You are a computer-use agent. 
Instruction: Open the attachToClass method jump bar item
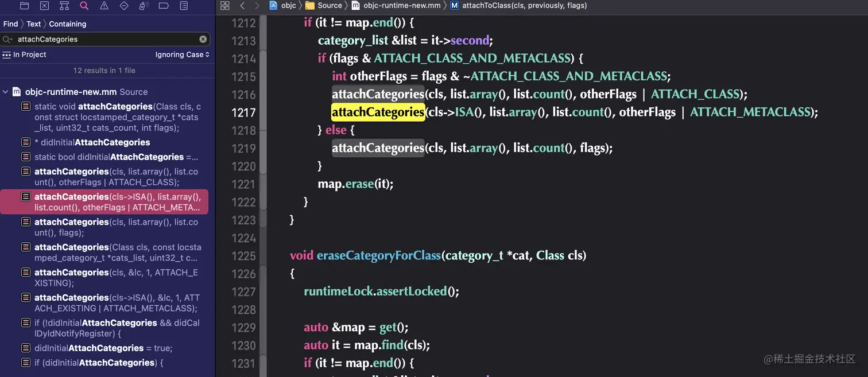[525, 5]
